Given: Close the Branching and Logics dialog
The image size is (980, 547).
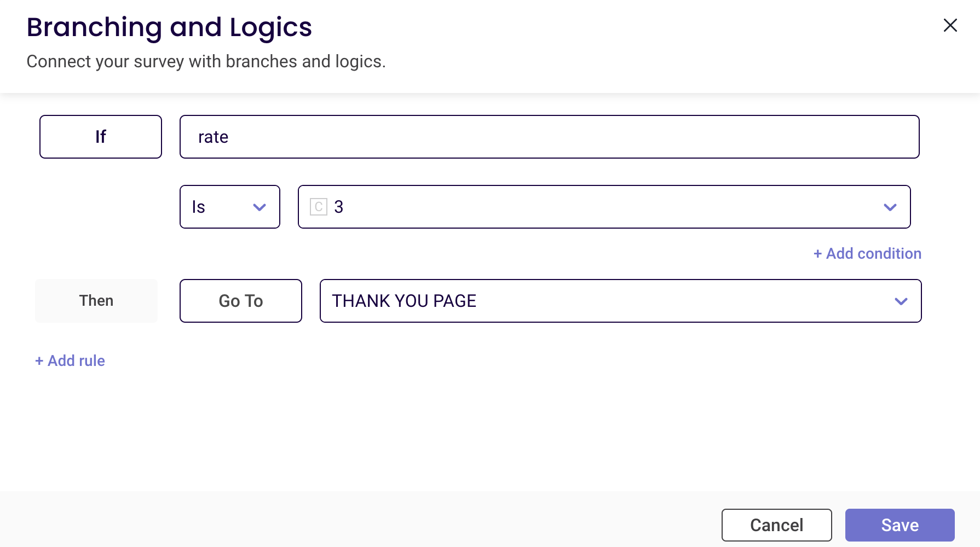Looking at the screenshot, I should coord(950,25).
